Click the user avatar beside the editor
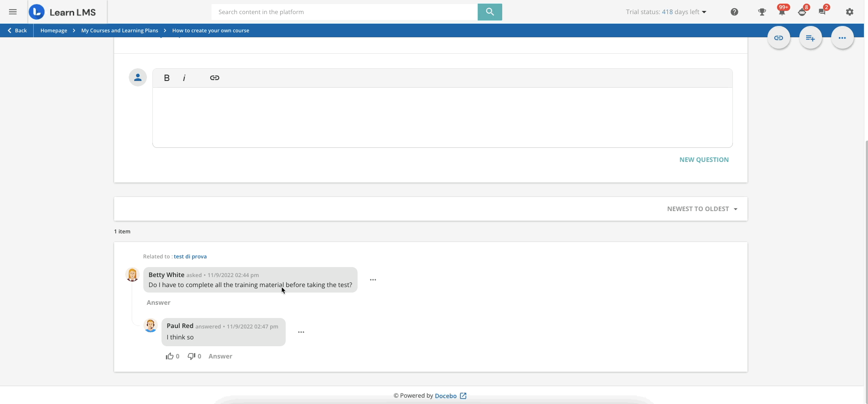The height and width of the screenshot is (404, 868). [x=138, y=77]
